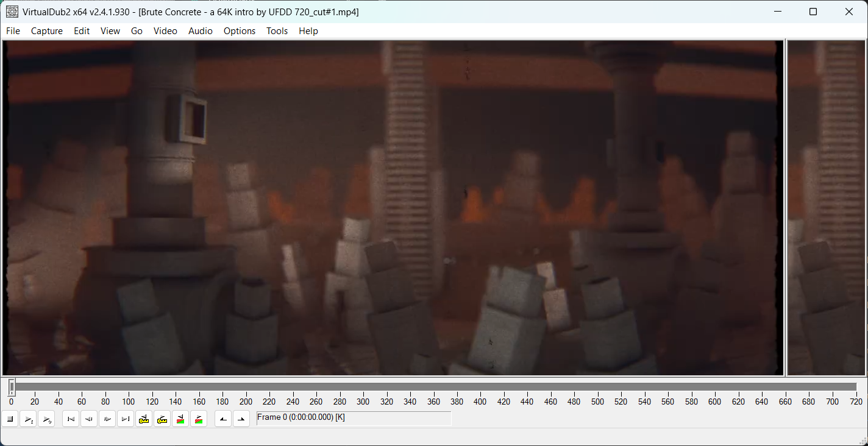Viewport: 868px width, 446px height.
Task: Open the File menu
Action: tap(13, 31)
